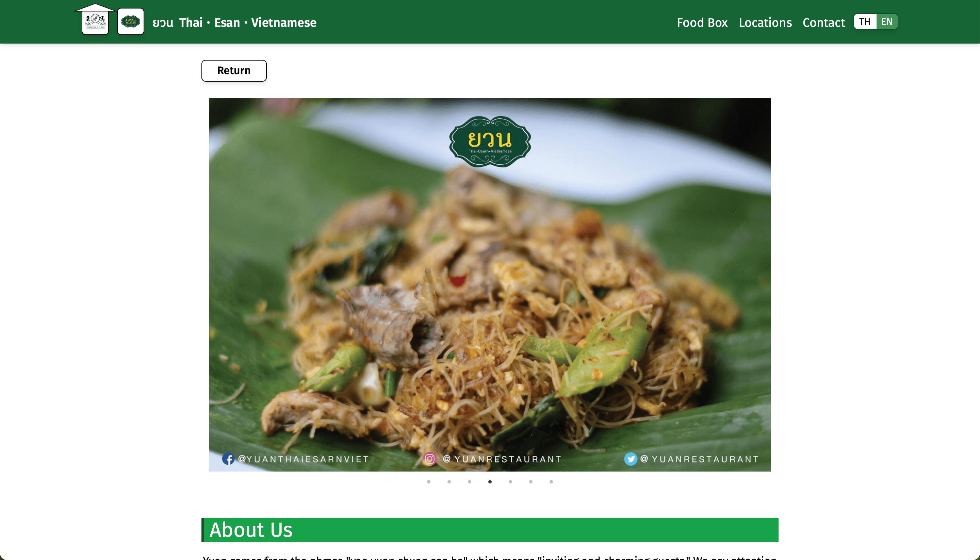Select the third carousel dot

click(469, 481)
